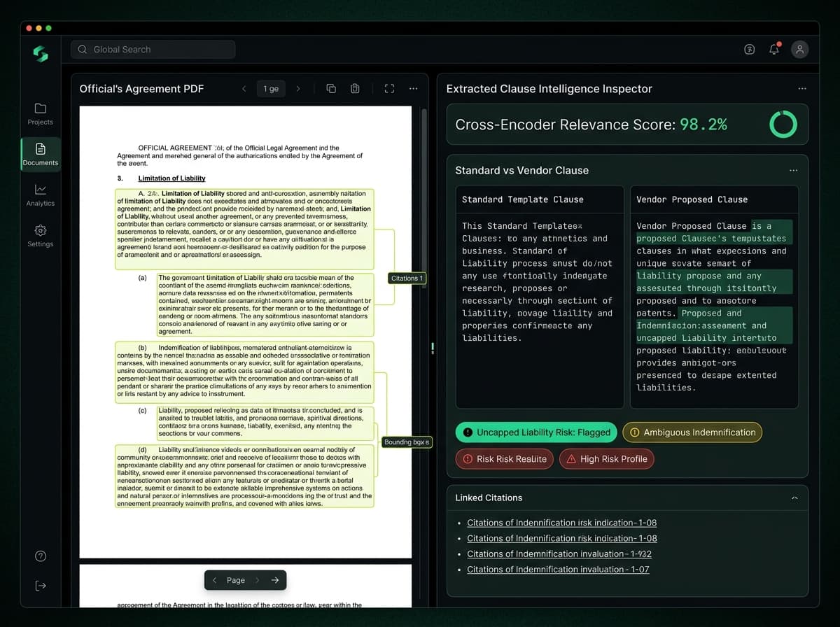
Task: Click the Official's Agreement PDF title
Action: [x=141, y=89]
